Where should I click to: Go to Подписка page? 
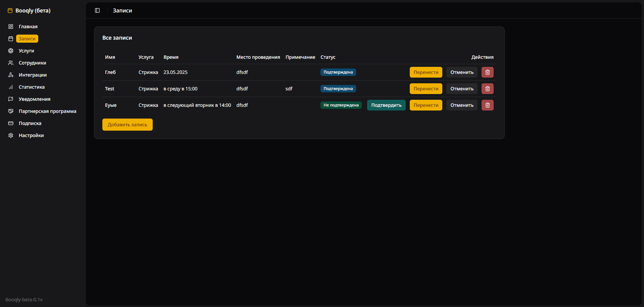pos(30,123)
